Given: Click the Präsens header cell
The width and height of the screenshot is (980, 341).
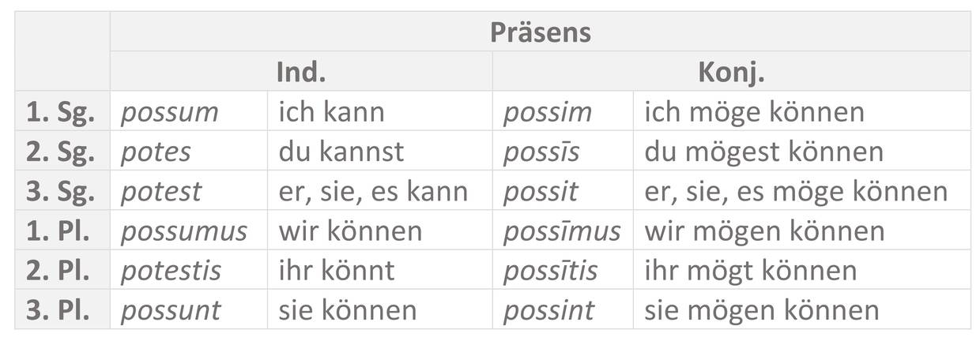Looking at the screenshot, I should (540, 32).
